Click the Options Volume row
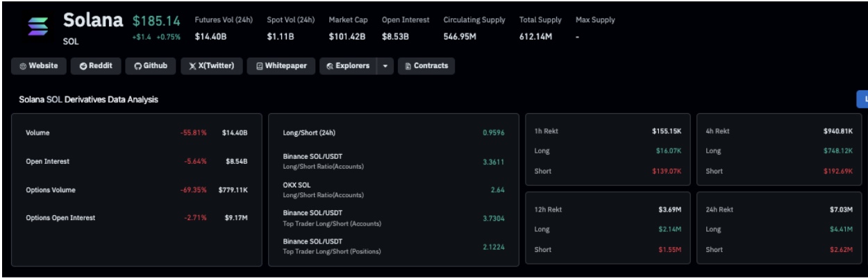This screenshot has height=279, width=868. [136, 189]
